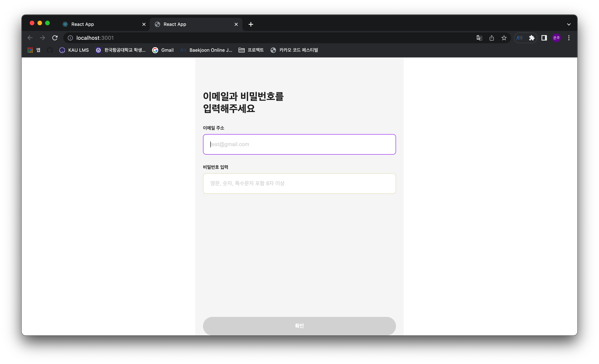Open the Gmail bookmark
Viewport: 599px width, 364px height.
pyautogui.click(x=163, y=50)
